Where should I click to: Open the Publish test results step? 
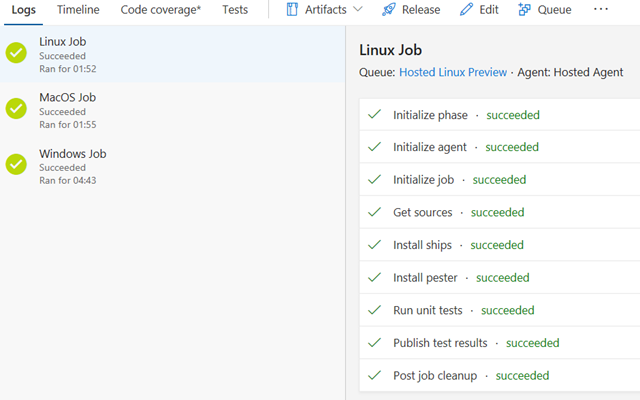[x=440, y=343]
